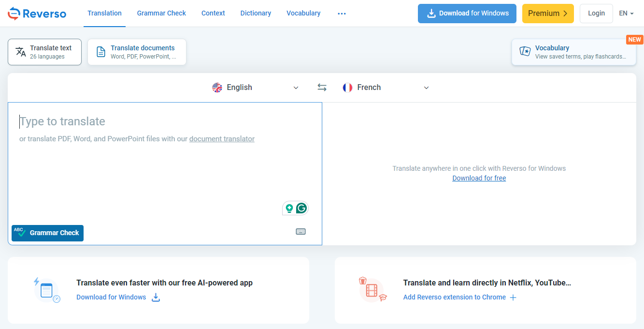This screenshot has width=644, height=329.
Task: Click the AI-powered app illustration
Action: [46, 290]
